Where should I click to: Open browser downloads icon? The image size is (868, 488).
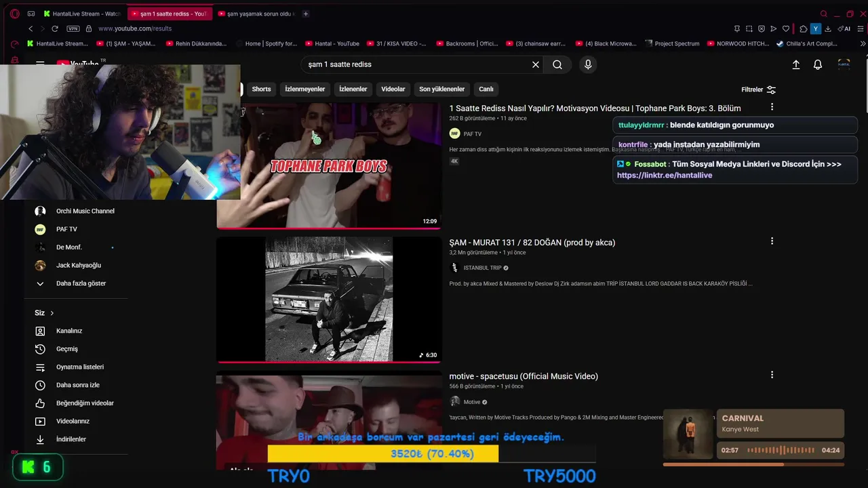828,28
